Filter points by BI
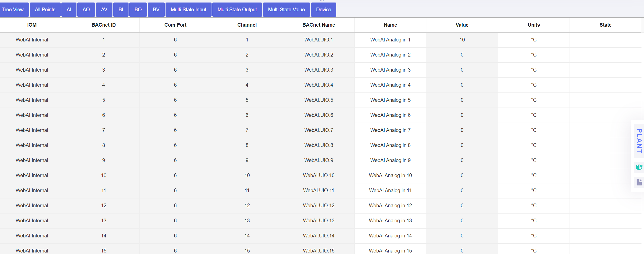This screenshot has width=644, height=254. tap(121, 10)
